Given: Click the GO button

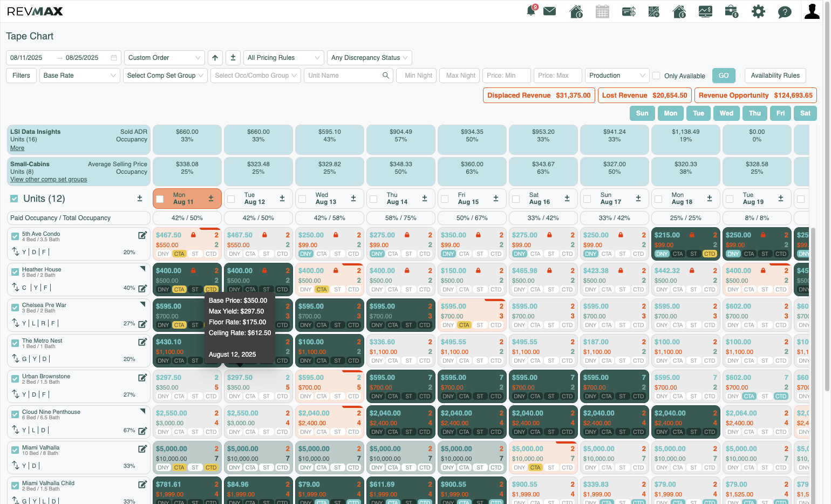Looking at the screenshot, I should pyautogui.click(x=724, y=76).
